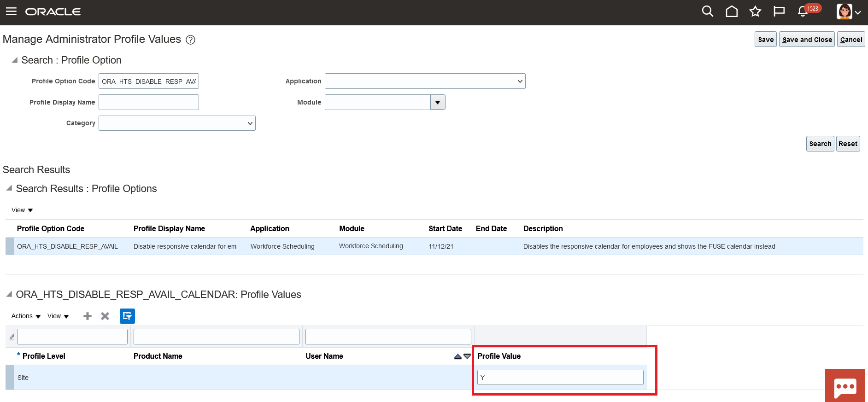The image size is (868, 402).
Task: Focus the Module text field
Action: point(378,102)
